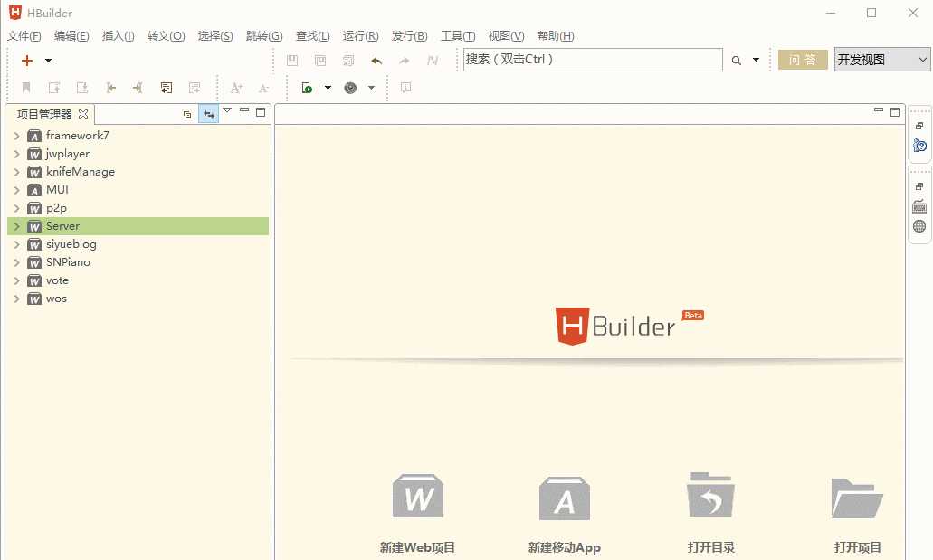The width and height of the screenshot is (933, 560).
Task: Expand the knifeManage project
Action: tap(16, 172)
